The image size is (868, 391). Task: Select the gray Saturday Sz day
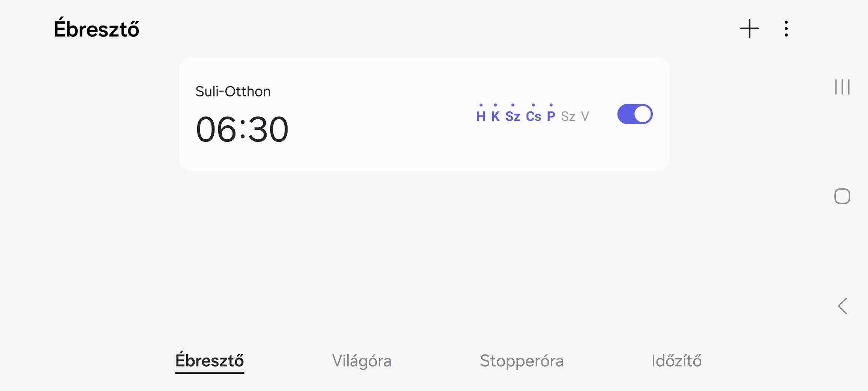(x=568, y=116)
